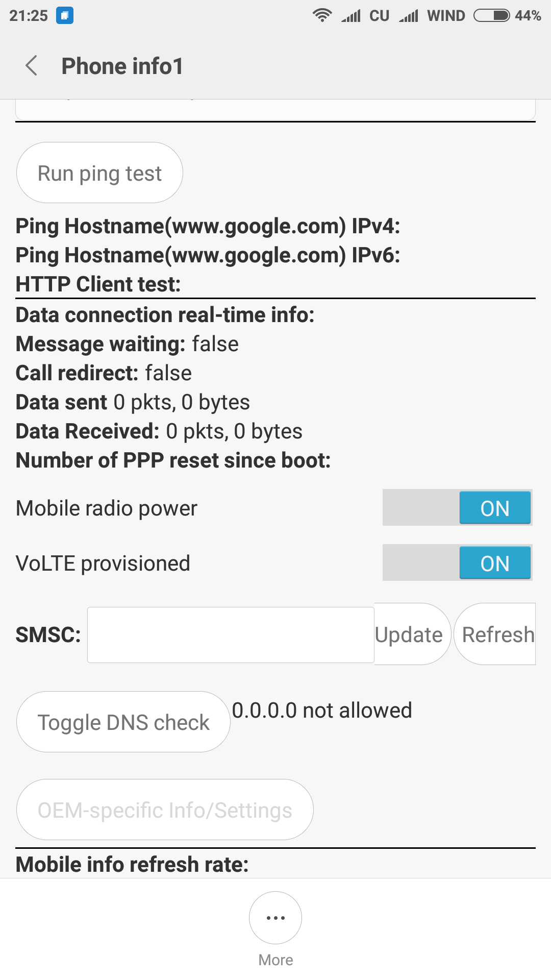Image resolution: width=551 pixels, height=980 pixels.
Task: Tap the HTTP Client test label
Action: click(98, 284)
